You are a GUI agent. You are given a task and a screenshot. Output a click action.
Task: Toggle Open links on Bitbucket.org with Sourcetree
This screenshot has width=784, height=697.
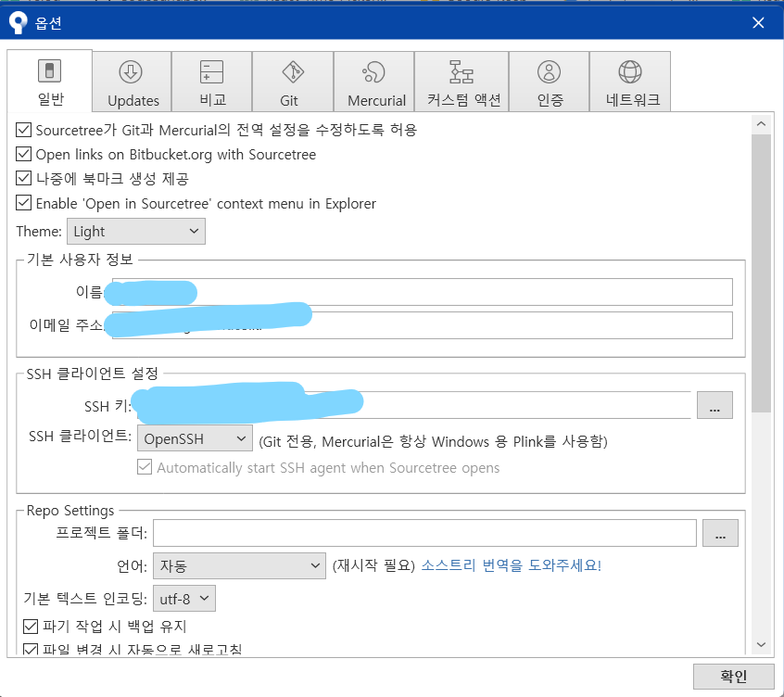pyautogui.click(x=23, y=154)
